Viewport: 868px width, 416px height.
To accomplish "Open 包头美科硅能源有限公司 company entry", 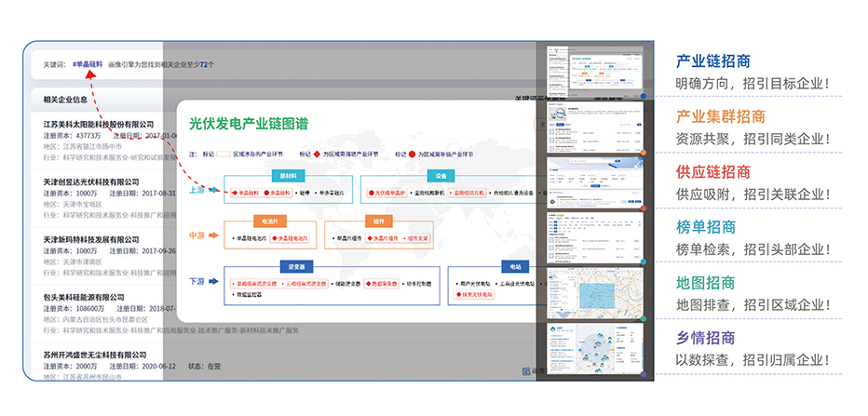I will [85, 297].
